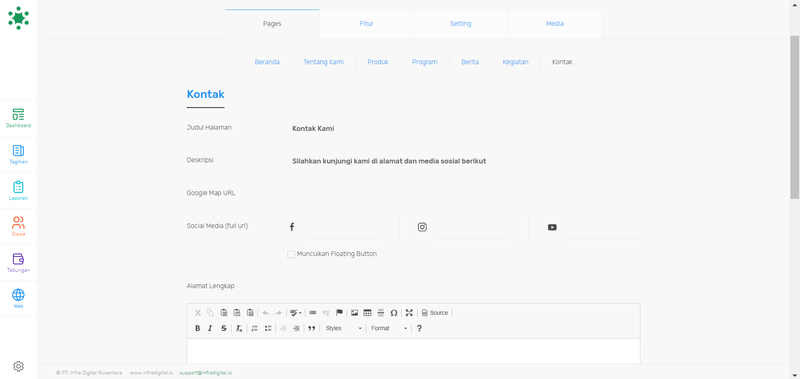The width and height of the screenshot is (800, 379).
Task: Click the Paste icon in editor toolbar
Action: (x=223, y=313)
